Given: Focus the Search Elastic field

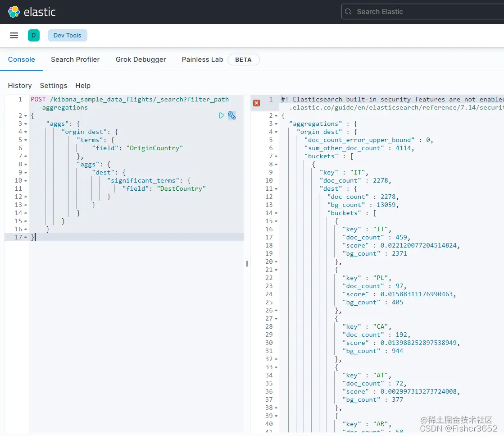Looking at the screenshot, I should point(422,12).
